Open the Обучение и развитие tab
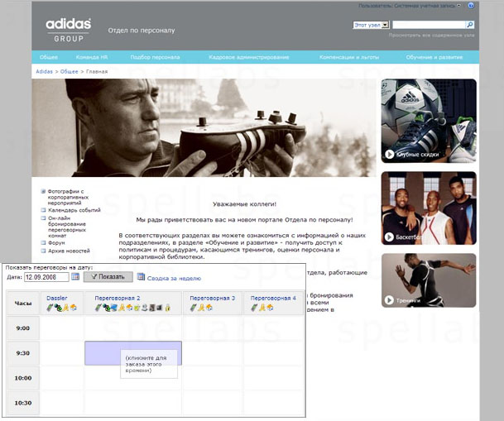504x421 pixels. coord(434,57)
